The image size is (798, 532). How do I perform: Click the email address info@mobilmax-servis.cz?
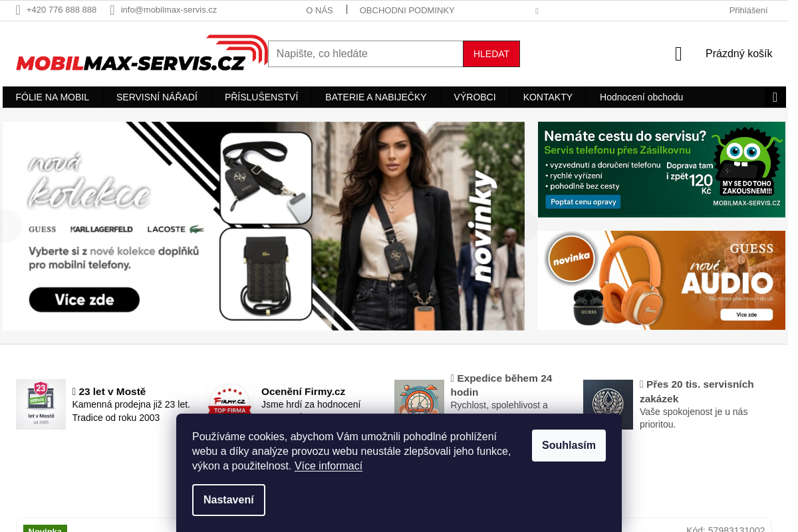point(169,10)
